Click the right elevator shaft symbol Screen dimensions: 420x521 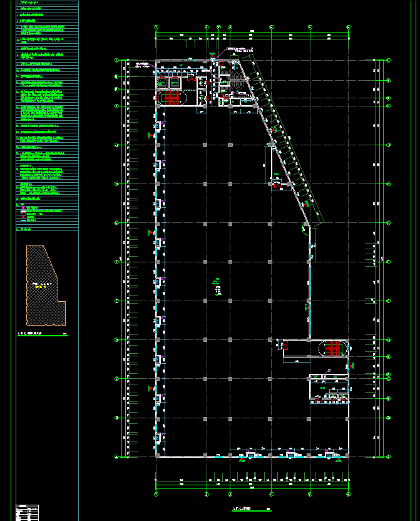175,81
